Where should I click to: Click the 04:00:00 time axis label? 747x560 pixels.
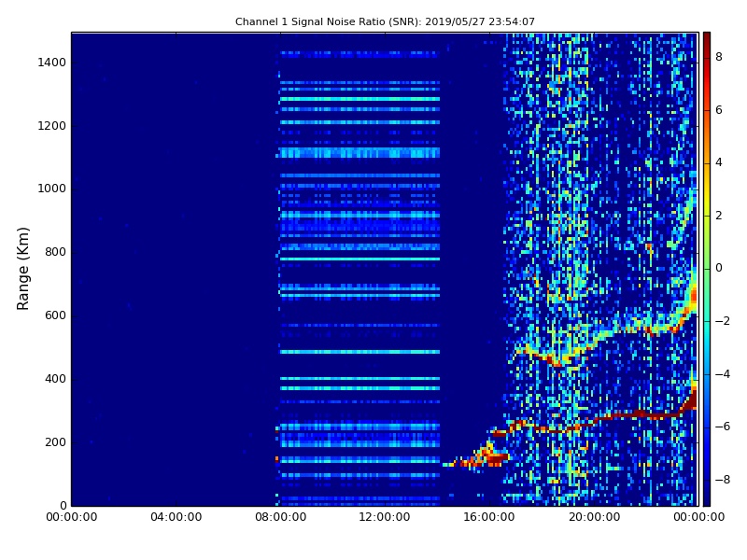click(176, 517)
